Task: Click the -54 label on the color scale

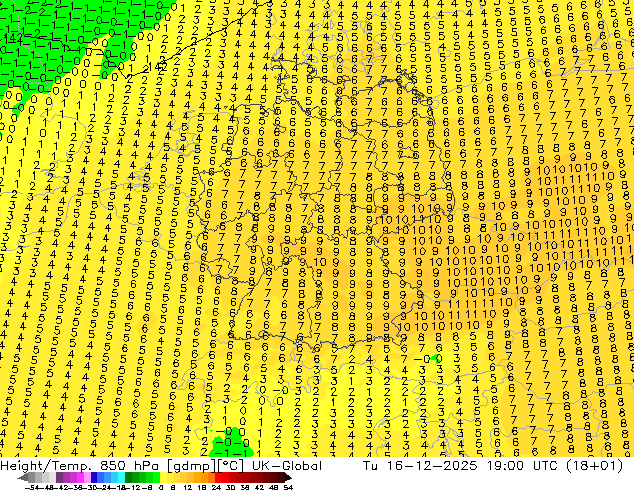Action: click(32, 487)
